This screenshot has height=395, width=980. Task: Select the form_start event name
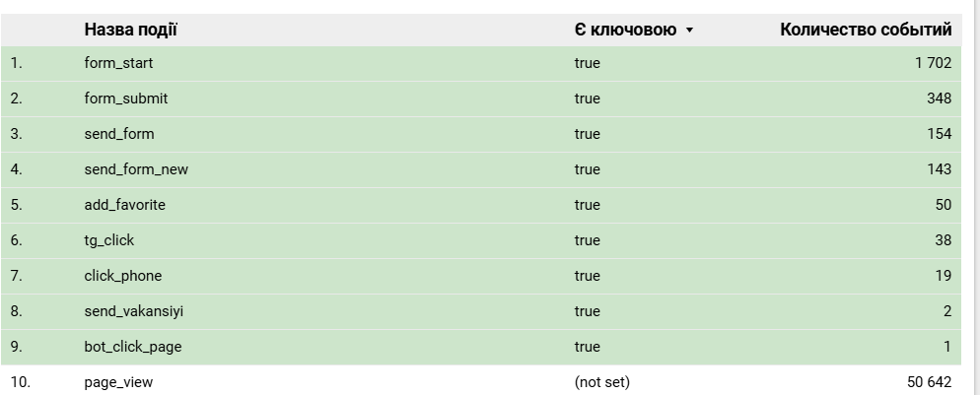coord(118,63)
